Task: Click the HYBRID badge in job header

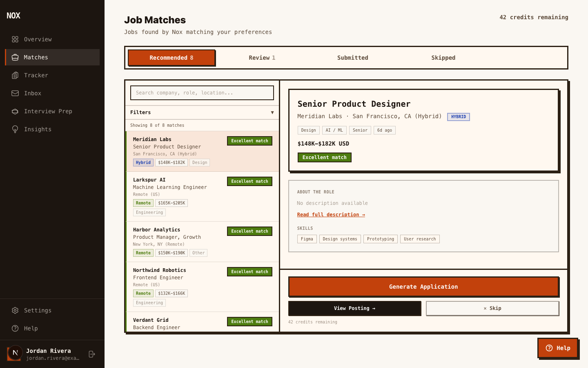Action: point(459,117)
